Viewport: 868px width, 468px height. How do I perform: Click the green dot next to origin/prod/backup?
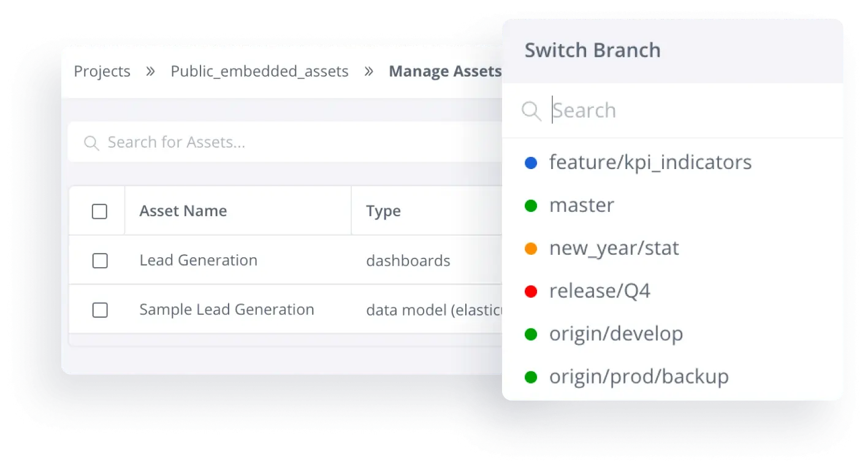531,377
